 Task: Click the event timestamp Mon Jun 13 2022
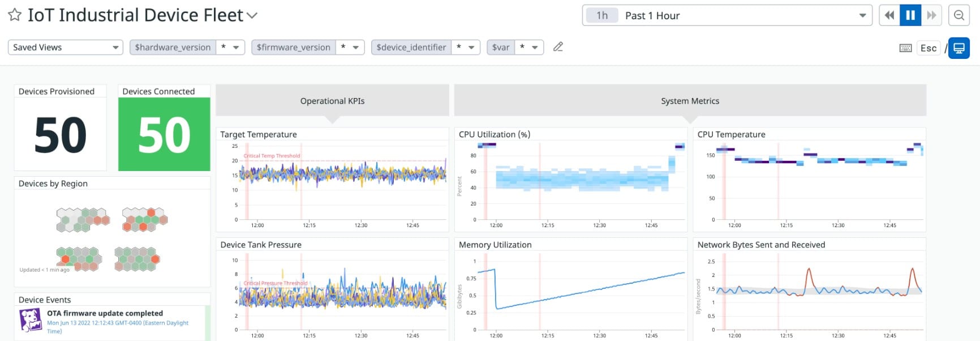[x=118, y=327]
